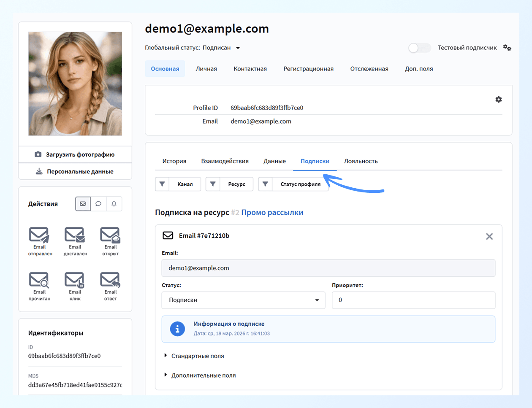Open the Контактная tab
Image resolution: width=532 pixels, height=408 pixels.
250,68
